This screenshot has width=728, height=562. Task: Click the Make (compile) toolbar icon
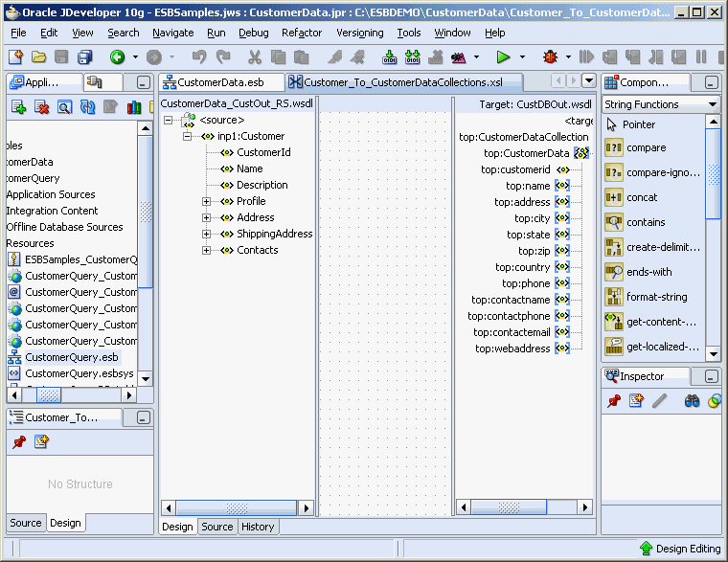pyautogui.click(x=389, y=57)
